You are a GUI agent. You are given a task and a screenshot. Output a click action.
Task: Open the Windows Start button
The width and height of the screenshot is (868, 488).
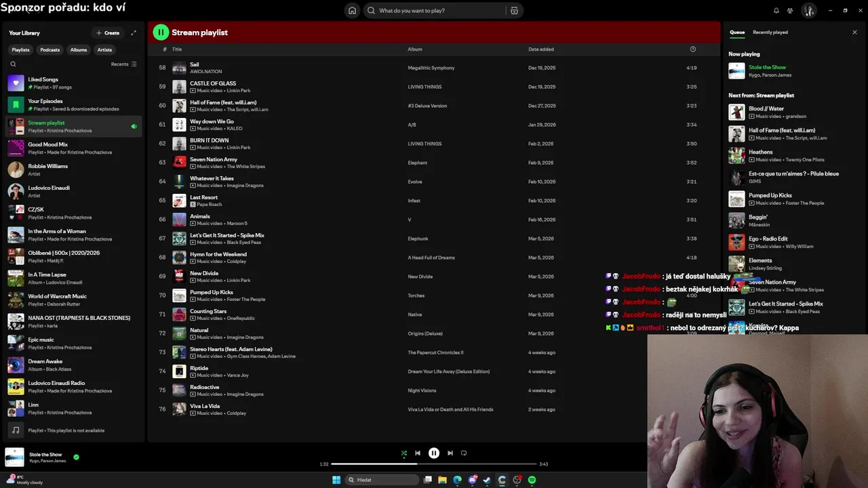336,480
